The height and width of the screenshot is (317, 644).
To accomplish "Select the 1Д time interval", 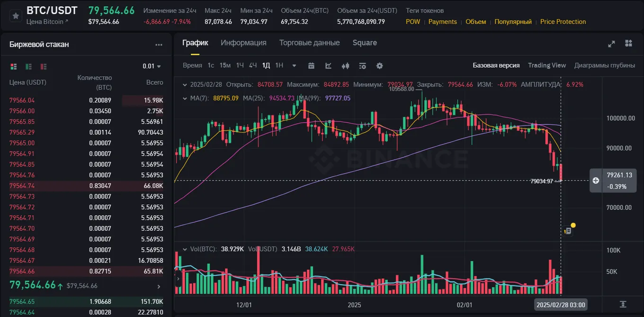I will (266, 65).
